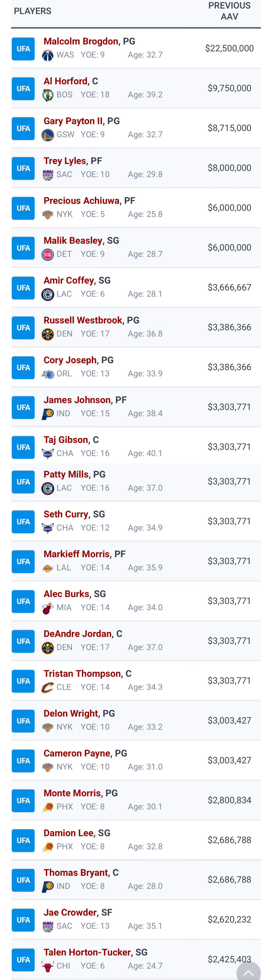Click the Denver Nuggets logo by Westbrook
This screenshot has height=980, width=272.
[x=48, y=334]
